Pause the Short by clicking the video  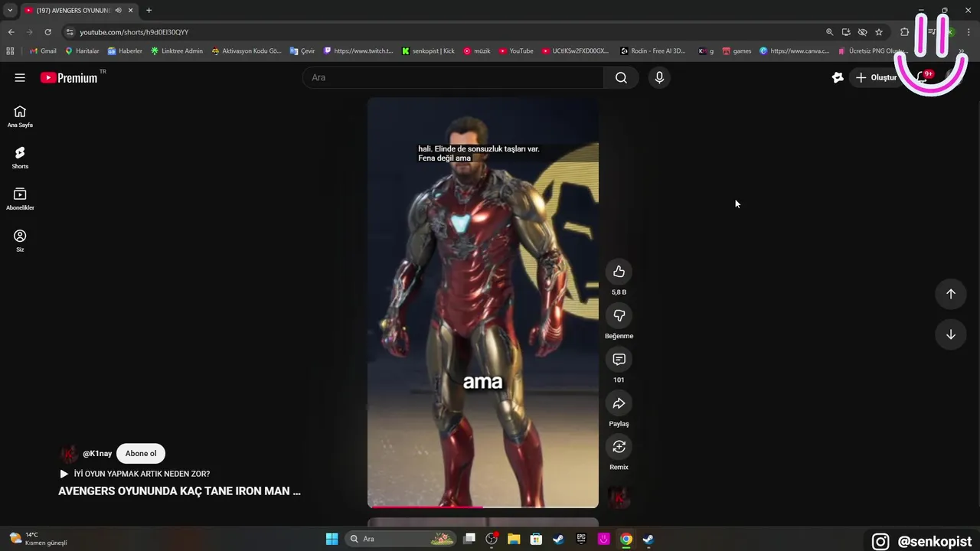click(483, 302)
